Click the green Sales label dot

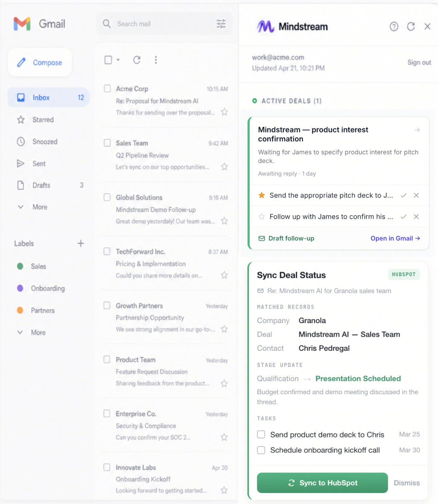tap(20, 266)
